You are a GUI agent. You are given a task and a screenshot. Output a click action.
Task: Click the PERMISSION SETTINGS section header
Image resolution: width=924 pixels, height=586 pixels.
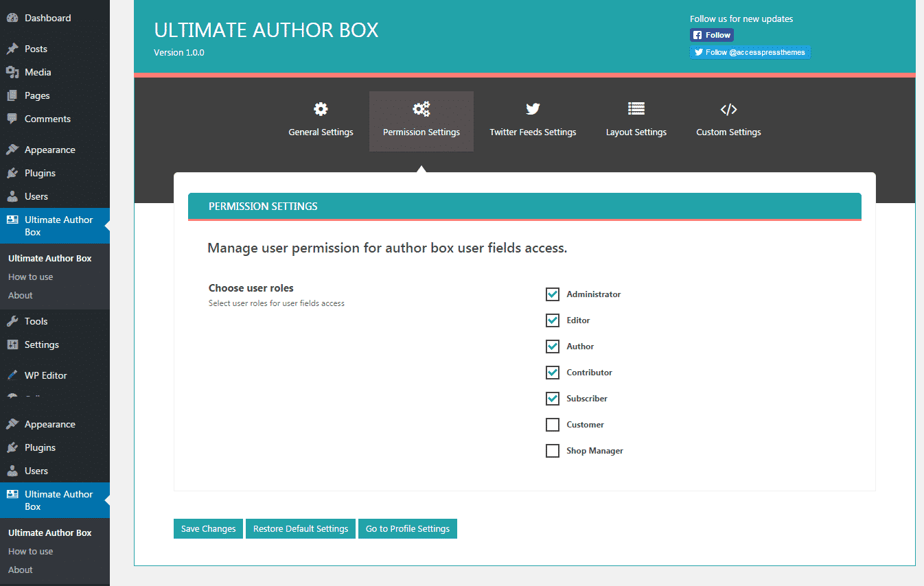(524, 207)
